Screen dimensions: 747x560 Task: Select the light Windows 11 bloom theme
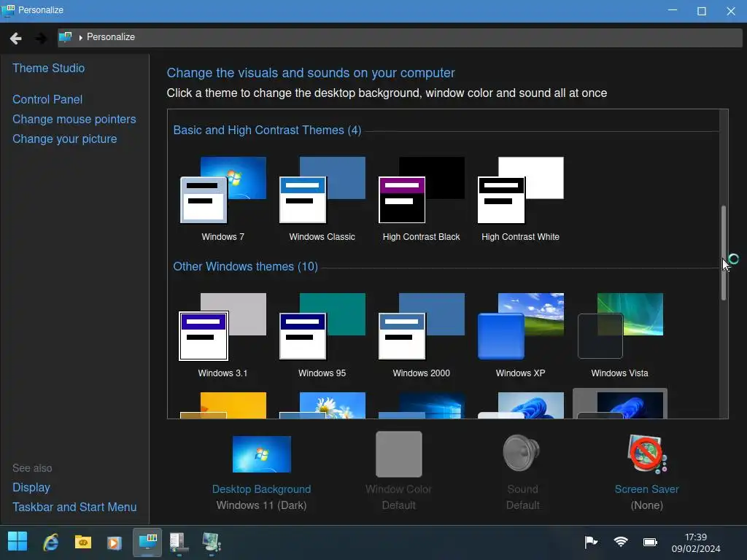[x=520, y=405]
